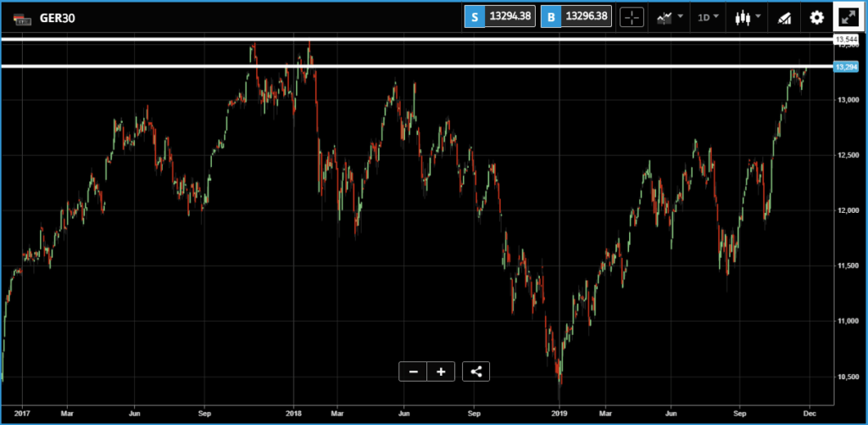Zoom out with the minus button

tap(413, 372)
